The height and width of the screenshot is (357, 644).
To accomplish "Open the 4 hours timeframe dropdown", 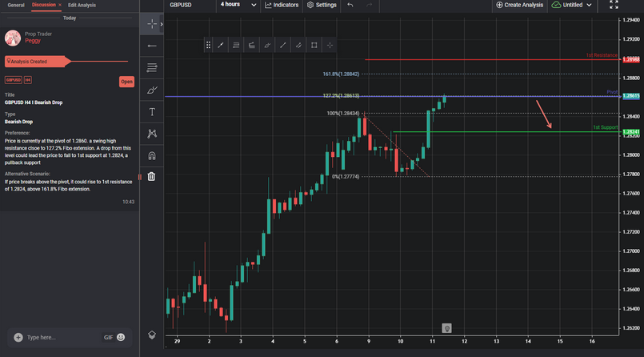I will coord(238,5).
